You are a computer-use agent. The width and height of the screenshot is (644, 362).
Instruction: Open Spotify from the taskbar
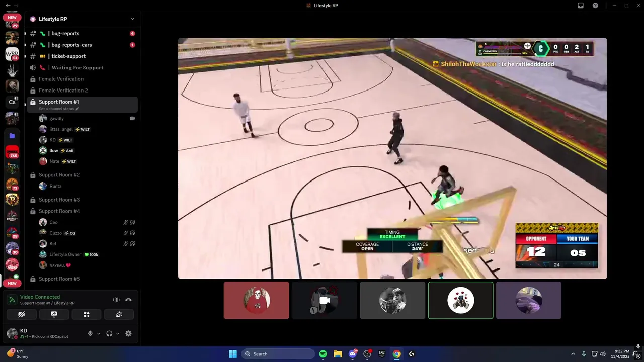point(323,354)
